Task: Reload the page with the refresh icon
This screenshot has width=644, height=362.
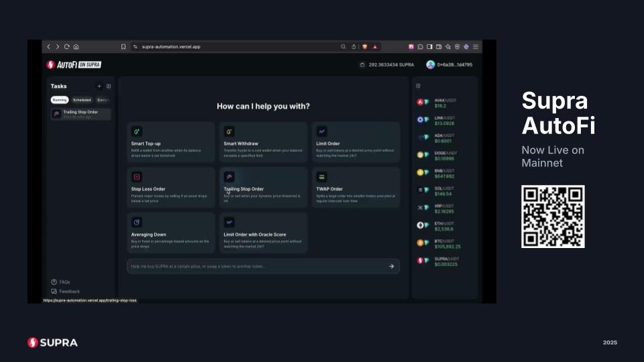Action: pos(66,47)
